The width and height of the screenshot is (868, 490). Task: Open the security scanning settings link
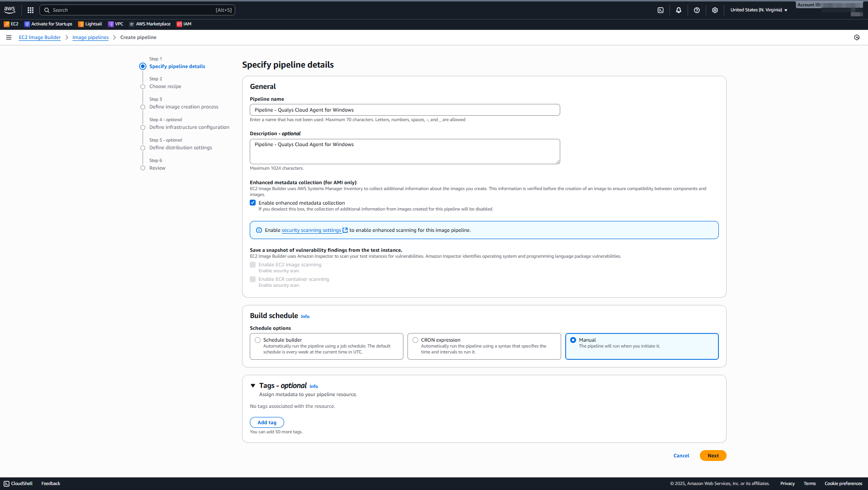(x=311, y=230)
